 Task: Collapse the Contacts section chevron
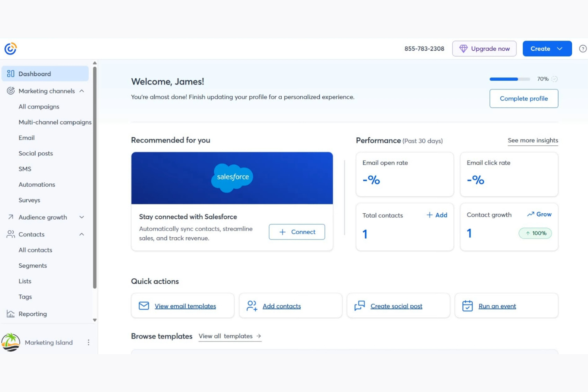pyautogui.click(x=81, y=234)
